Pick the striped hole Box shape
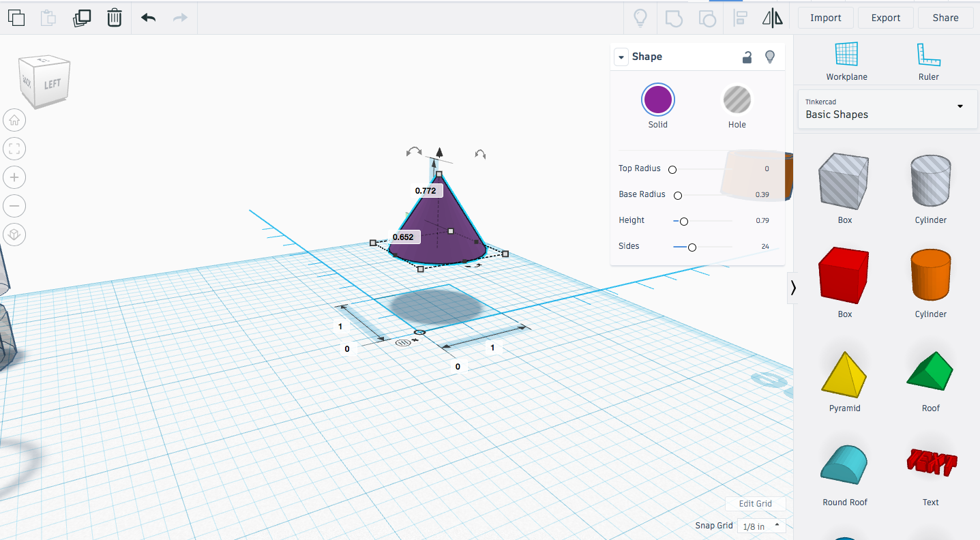The width and height of the screenshot is (980, 540). pyautogui.click(x=845, y=180)
